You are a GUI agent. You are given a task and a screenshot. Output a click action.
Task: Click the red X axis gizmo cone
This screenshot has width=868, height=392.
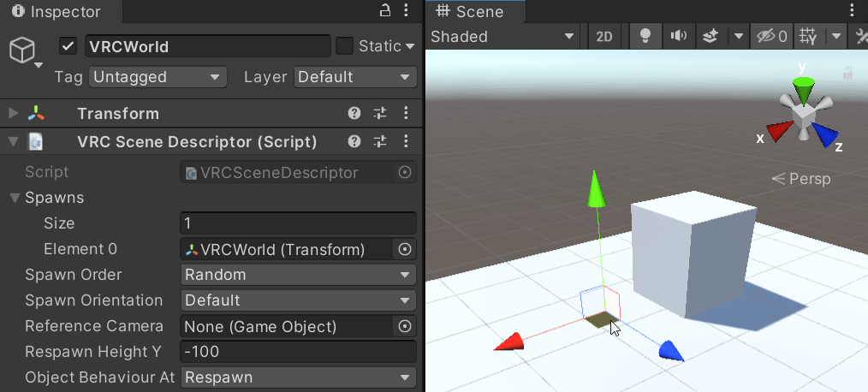click(781, 131)
